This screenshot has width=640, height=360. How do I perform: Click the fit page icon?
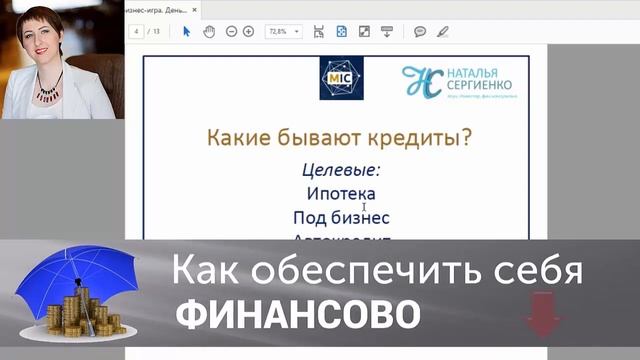click(x=342, y=31)
